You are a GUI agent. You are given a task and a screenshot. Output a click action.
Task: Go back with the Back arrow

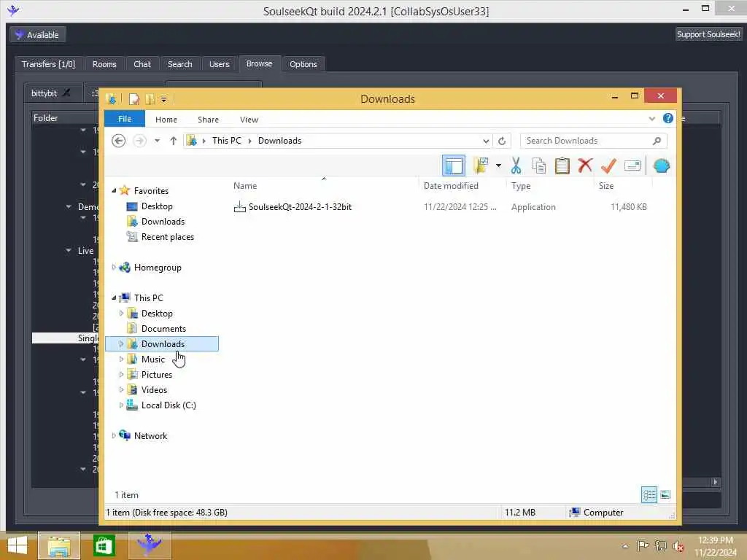coord(119,141)
